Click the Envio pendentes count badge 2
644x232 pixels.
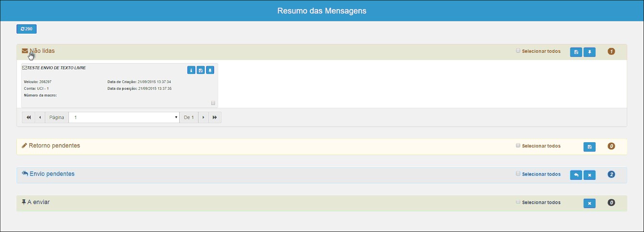click(x=611, y=174)
